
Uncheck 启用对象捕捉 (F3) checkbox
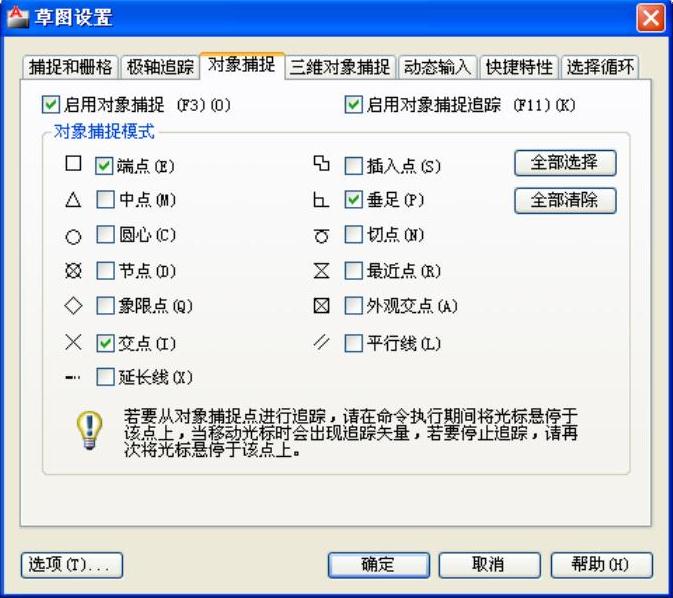pyautogui.click(x=51, y=104)
